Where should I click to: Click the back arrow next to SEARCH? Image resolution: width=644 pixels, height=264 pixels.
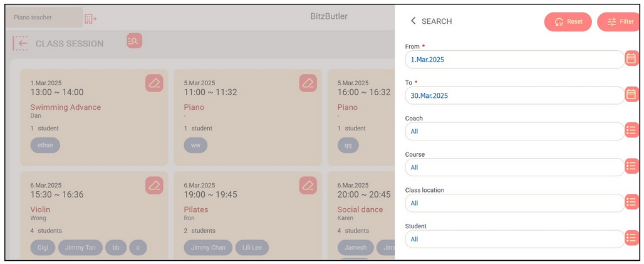click(413, 21)
